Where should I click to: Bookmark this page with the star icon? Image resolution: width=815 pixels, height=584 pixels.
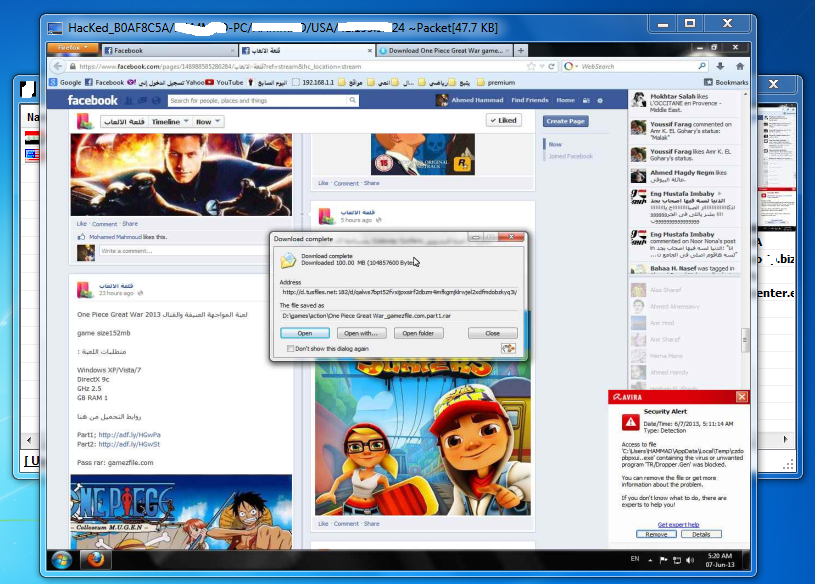tap(531, 67)
